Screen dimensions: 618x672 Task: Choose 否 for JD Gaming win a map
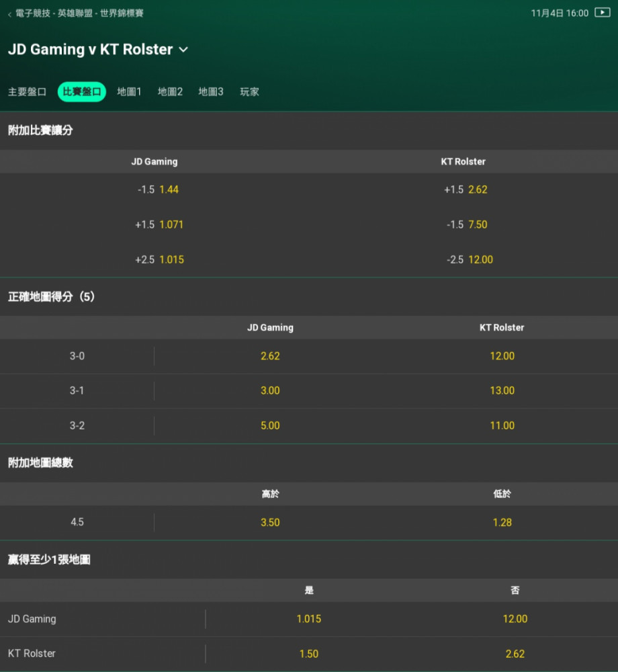515,620
